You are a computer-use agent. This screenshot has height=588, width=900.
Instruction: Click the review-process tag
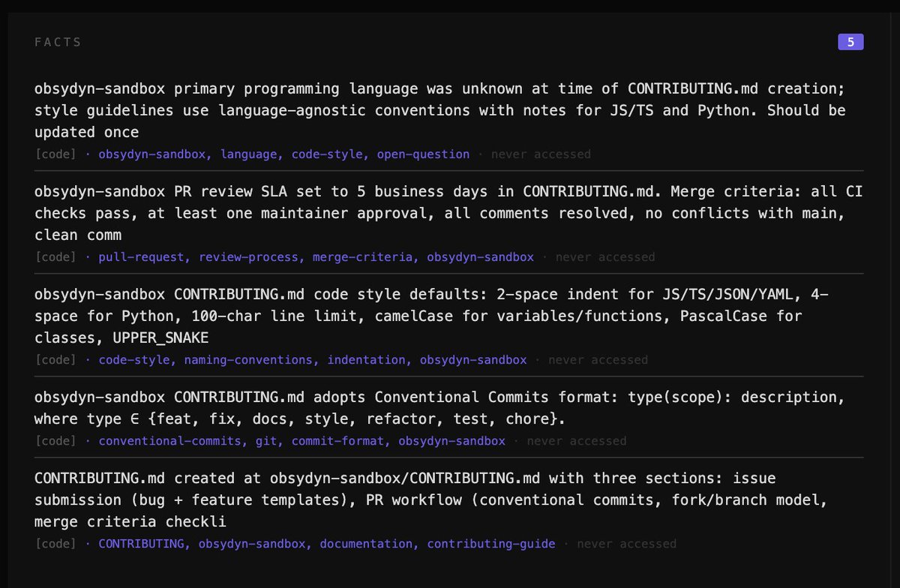point(248,257)
